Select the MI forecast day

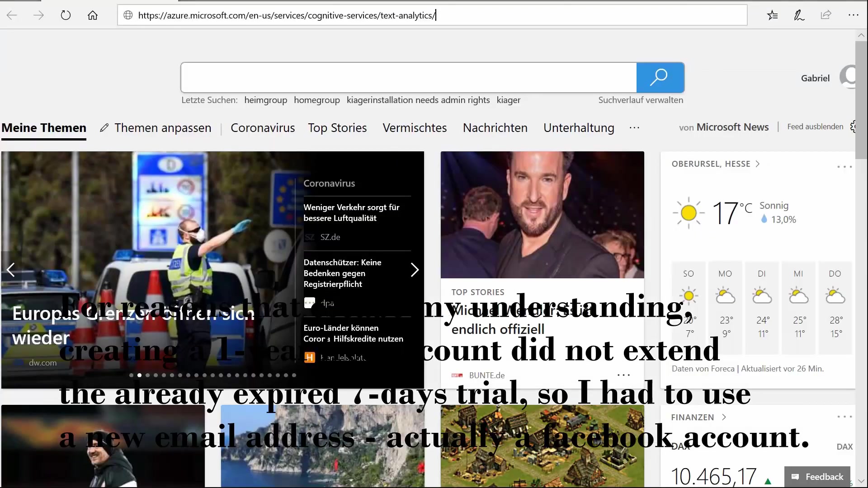(x=798, y=307)
